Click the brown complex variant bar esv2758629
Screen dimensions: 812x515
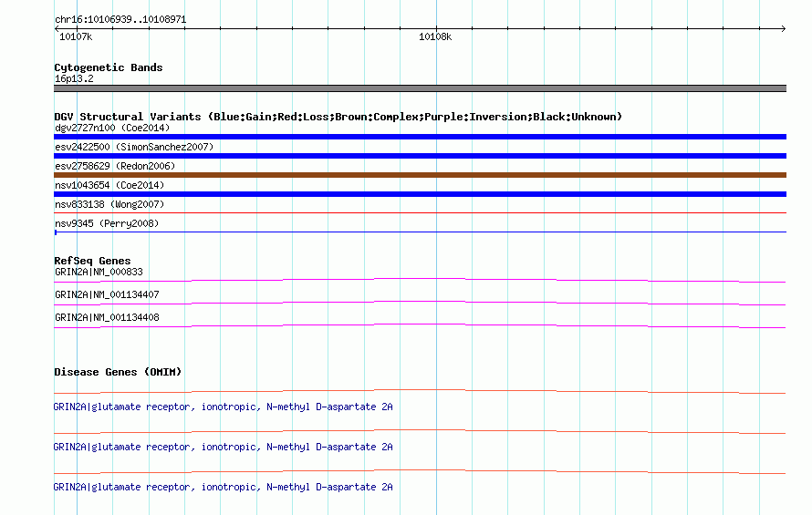click(420, 175)
